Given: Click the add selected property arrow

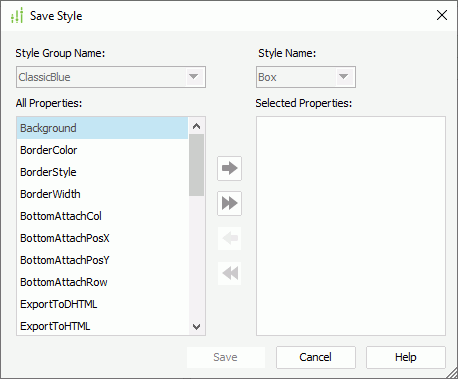Looking at the screenshot, I should click(229, 168).
